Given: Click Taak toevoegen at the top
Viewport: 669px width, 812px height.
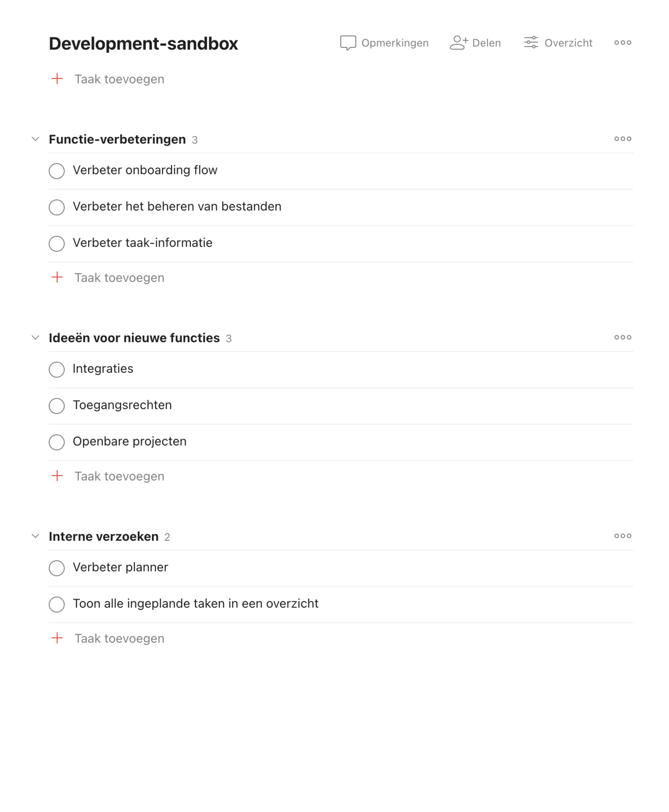Looking at the screenshot, I should click(x=120, y=79).
